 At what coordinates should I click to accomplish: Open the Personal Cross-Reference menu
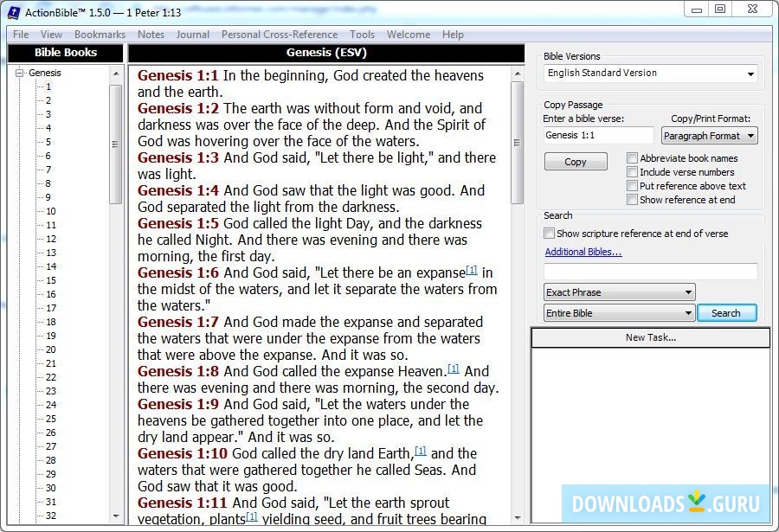pos(280,35)
